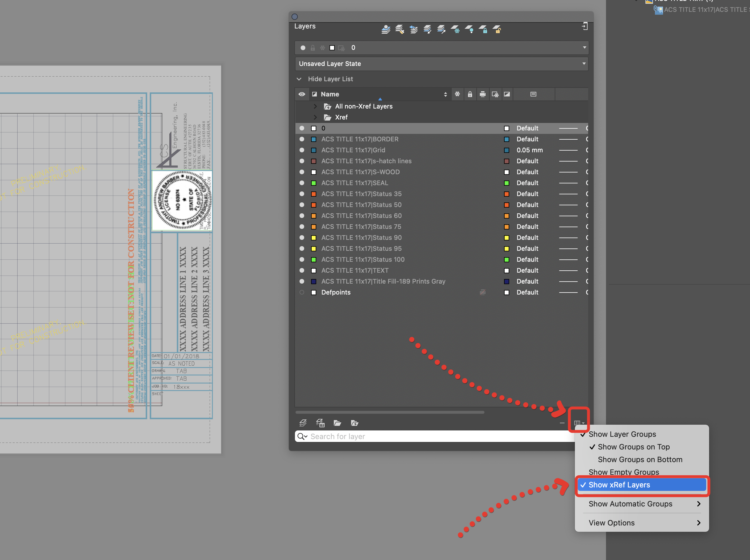
Task: Click the Unlock layer tool icon
Action: tap(497, 29)
